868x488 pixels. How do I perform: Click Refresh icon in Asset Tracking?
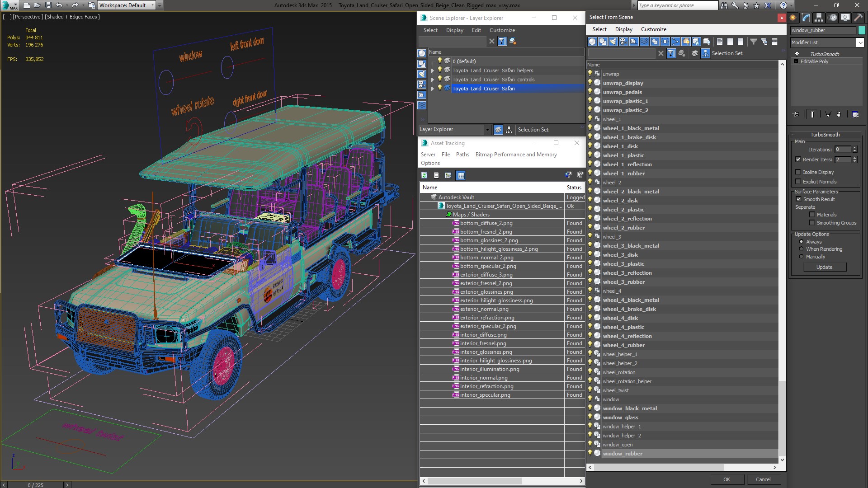tap(424, 175)
